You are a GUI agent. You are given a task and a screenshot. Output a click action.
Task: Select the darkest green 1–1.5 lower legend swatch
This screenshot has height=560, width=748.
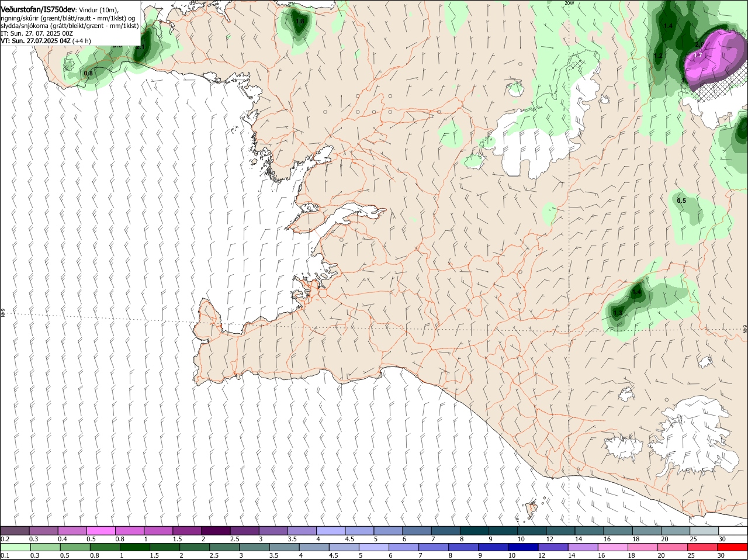click(134, 547)
